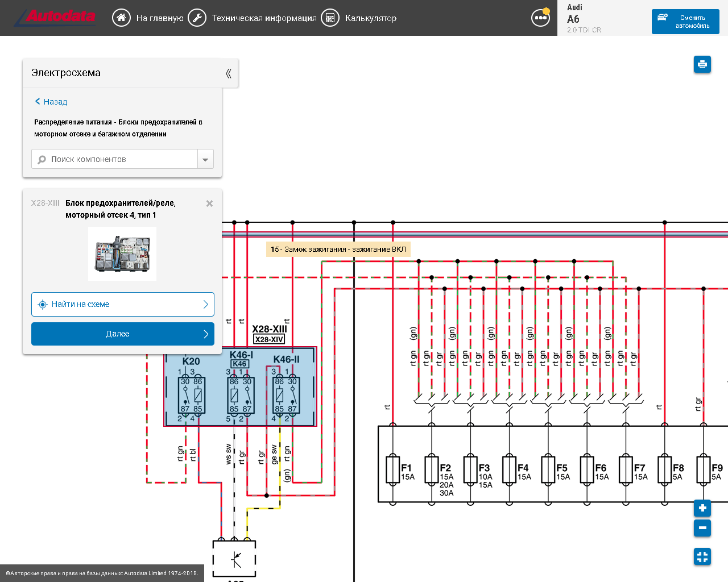Collapse the Электросхема side panel
The height and width of the screenshot is (582, 728).
pyautogui.click(x=229, y=73)
